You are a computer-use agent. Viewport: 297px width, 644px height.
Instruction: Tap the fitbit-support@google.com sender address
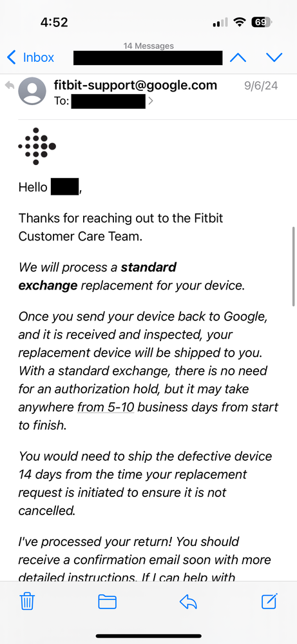pos(135,85)
